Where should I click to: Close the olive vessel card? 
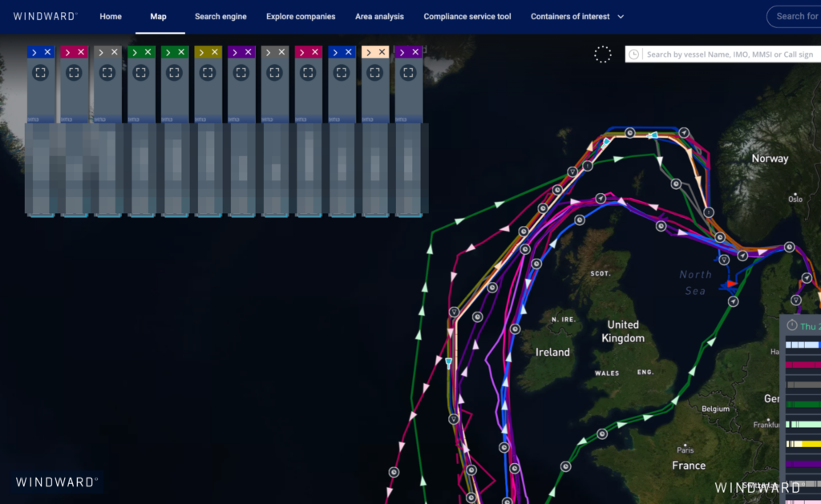[x=215, y=52]
